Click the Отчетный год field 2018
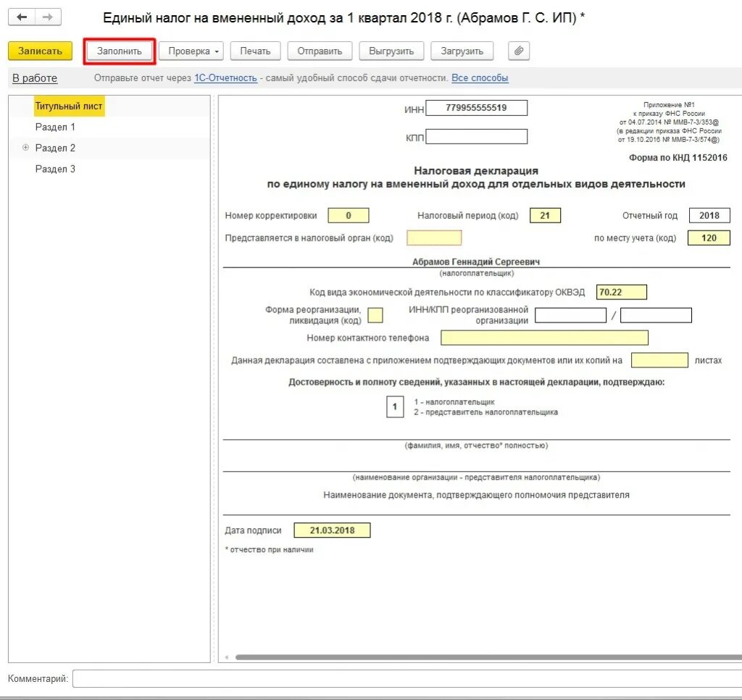Viewport: 742px width, 700px height. [x=709, y=215]
